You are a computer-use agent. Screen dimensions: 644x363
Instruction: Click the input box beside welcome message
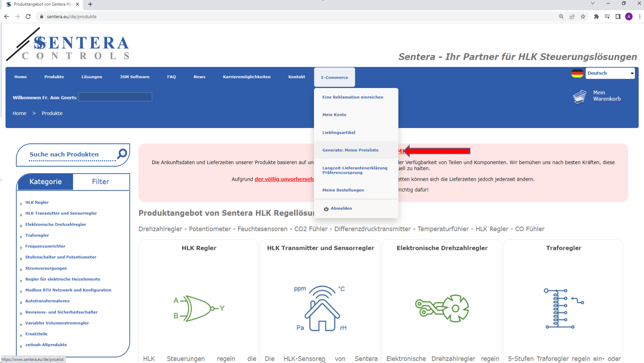pos(115,97)
